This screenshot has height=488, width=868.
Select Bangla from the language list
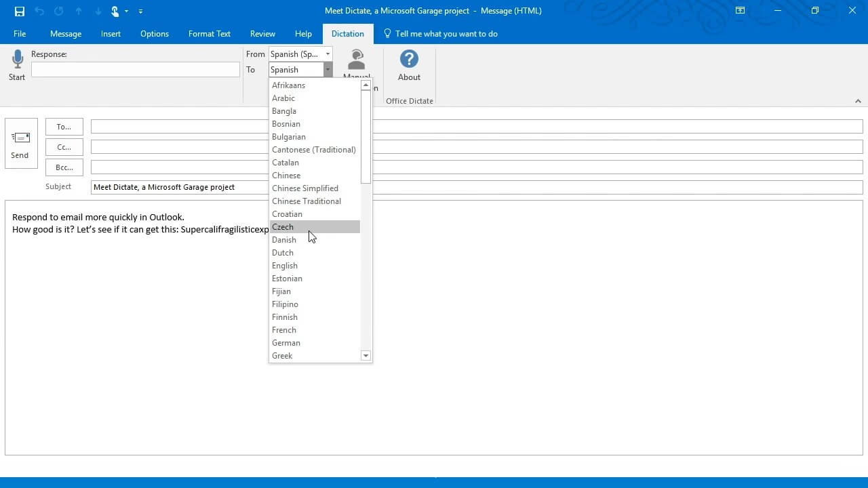315,111
